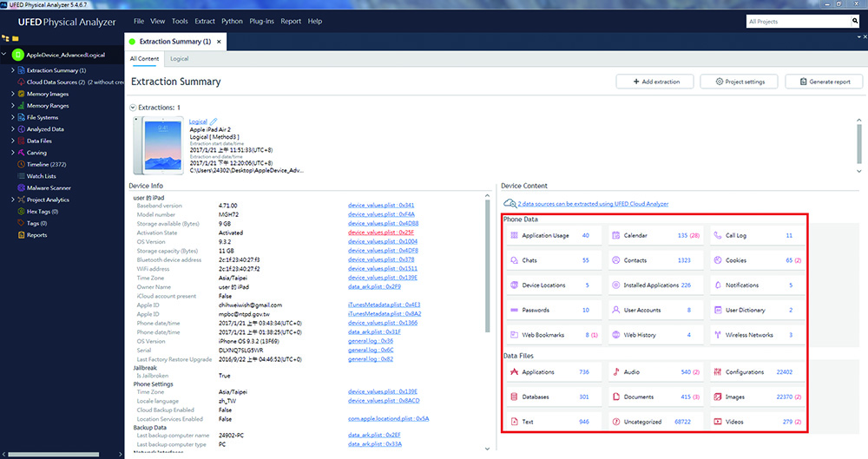This screenshot has width=868, height=459.
Task: Expand the Project Analytics tree node
Action: coord(13,200)
